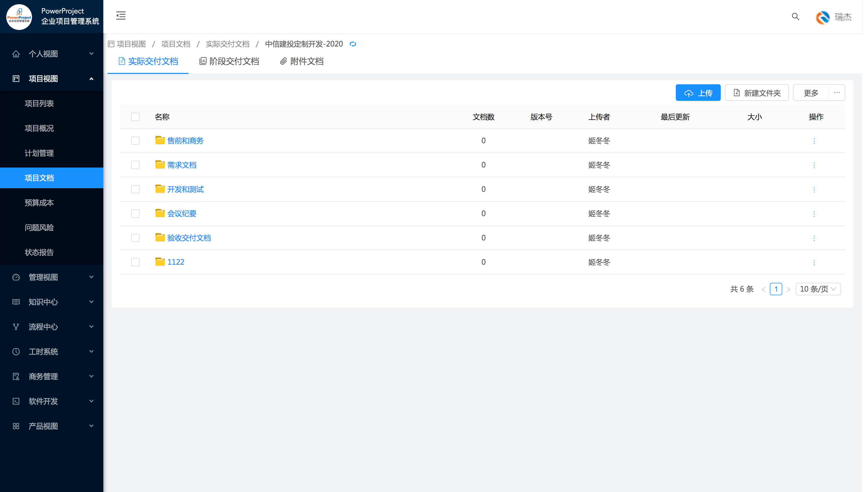Viewport: 868px width, 492px height.
Task: Click the user avatar icon in header
Action: tap(823, 17)
